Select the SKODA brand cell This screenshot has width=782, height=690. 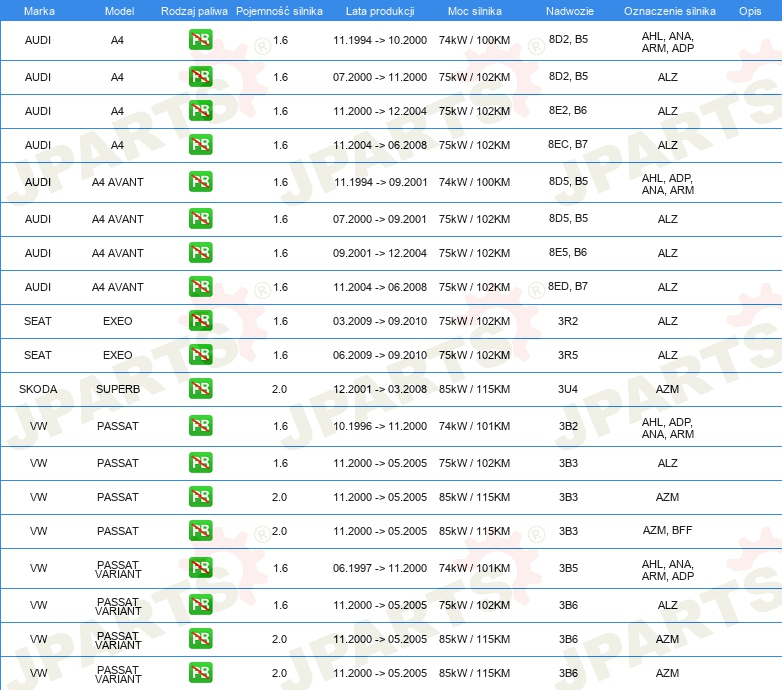click(38, 388)
